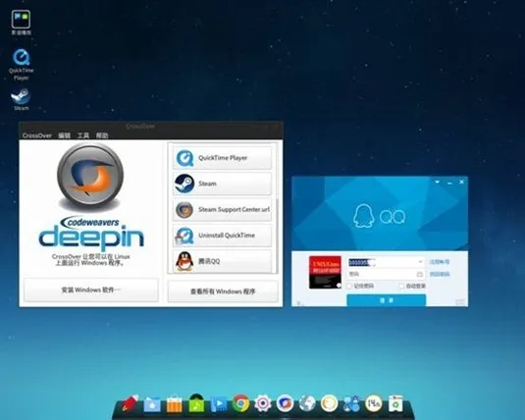The height and width of the screenshot is (420, 525).
Task: Click the 安装 Windows 软件 button
Action: 91,290
